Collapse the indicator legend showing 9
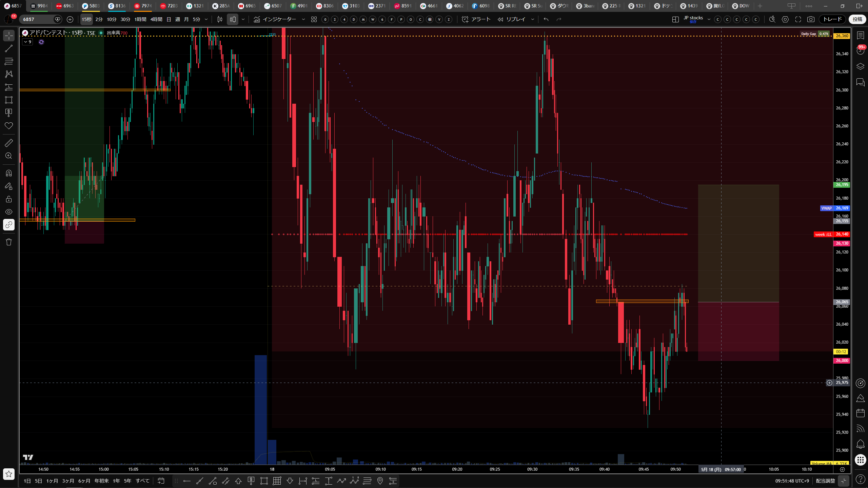868x488 pixels. pyautogui.click(x=27, y=42)
